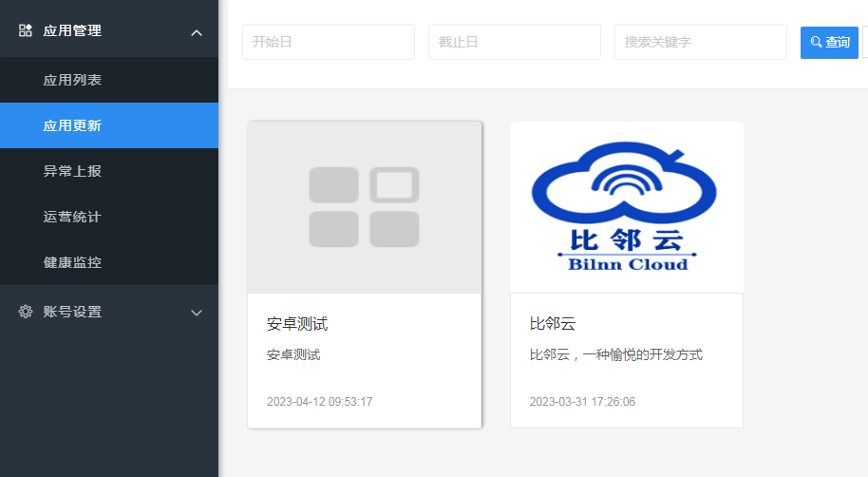Click the blue 查询 button
This screenshot has height=477, width=868.
tap(829, 42)
